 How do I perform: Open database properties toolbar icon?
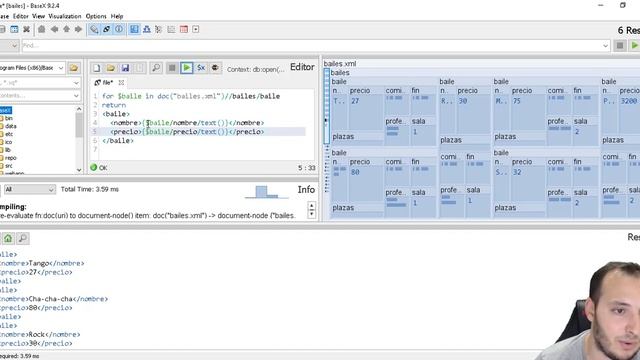tap(14, 29)
